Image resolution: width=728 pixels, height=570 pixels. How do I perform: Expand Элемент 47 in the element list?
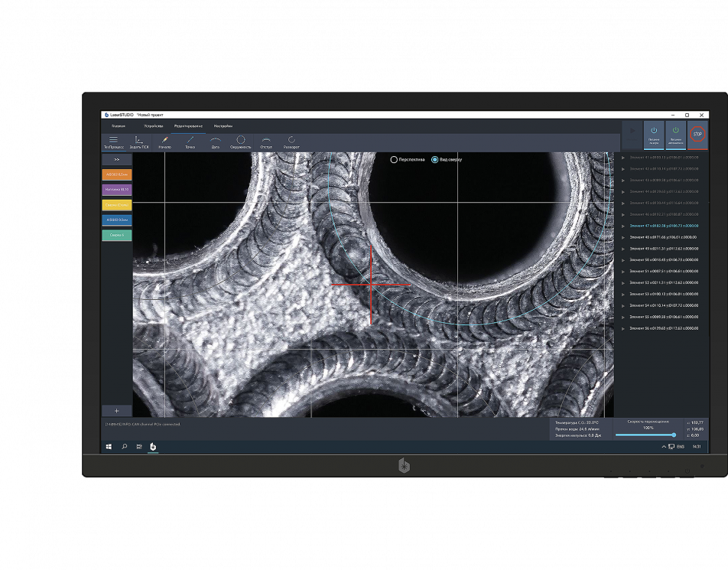623,226
